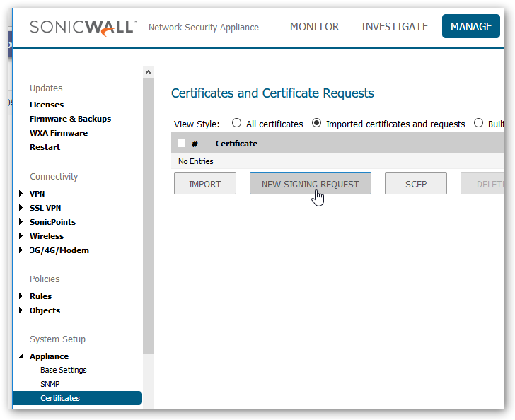Click the Network Security Appliance text
The height and width of the screenshot is (420, 515).
click(x=204, y=28)
